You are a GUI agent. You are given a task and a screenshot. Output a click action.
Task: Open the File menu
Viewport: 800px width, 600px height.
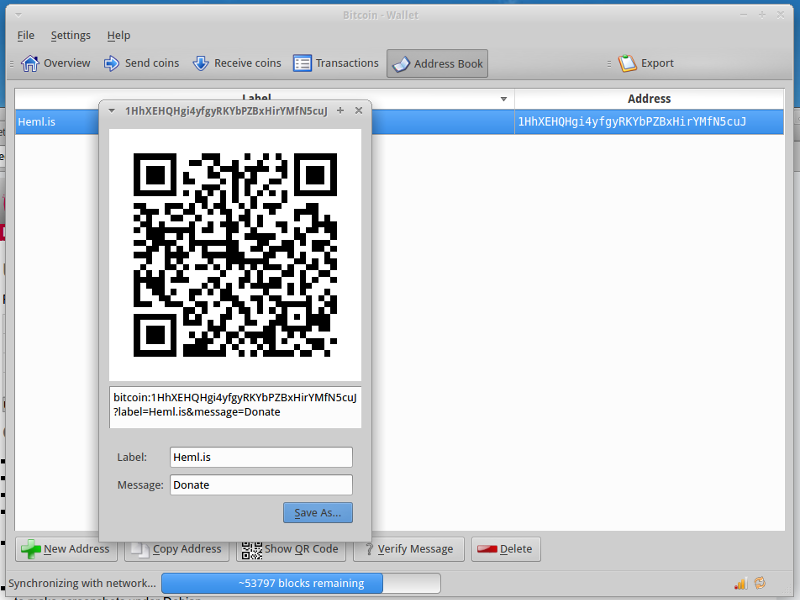tap(26, 35)
